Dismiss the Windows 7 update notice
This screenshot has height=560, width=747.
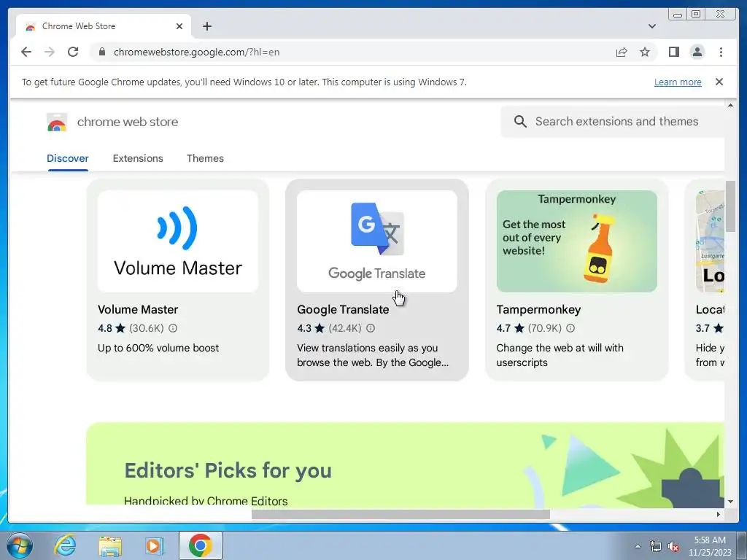[719, 82]
